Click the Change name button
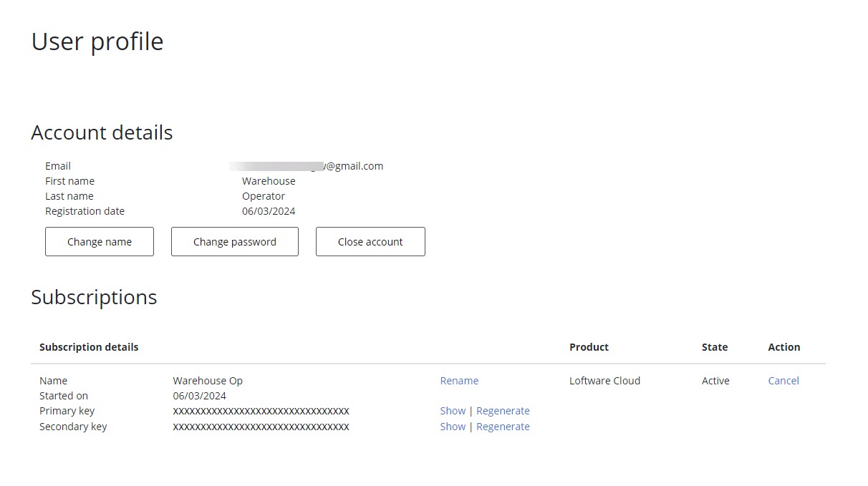Image resolution: width=868 pixels, height=486 pixels. (100, 242)
